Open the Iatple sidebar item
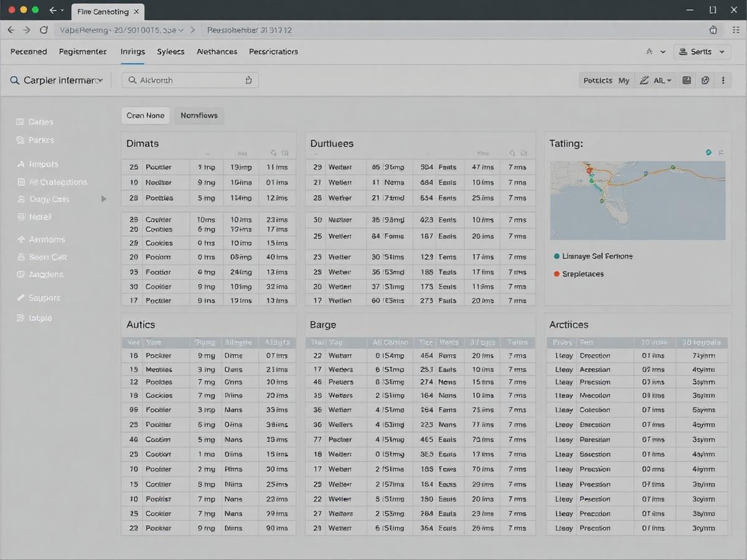 40,318
